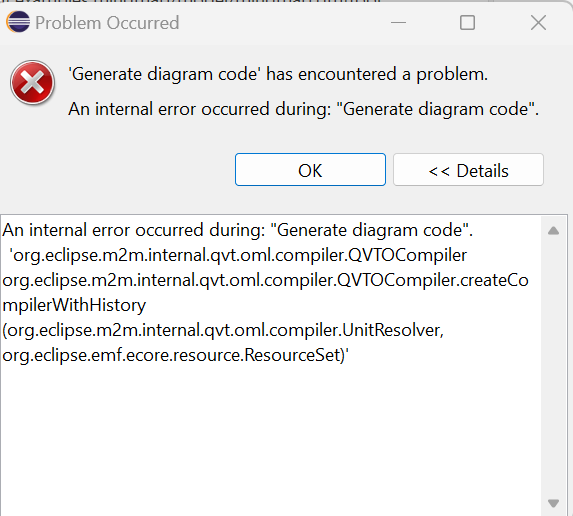The height and width of the screenshot is (516, 573).
Task: Click the first line in details pane
Action: (x=238, y=230)
